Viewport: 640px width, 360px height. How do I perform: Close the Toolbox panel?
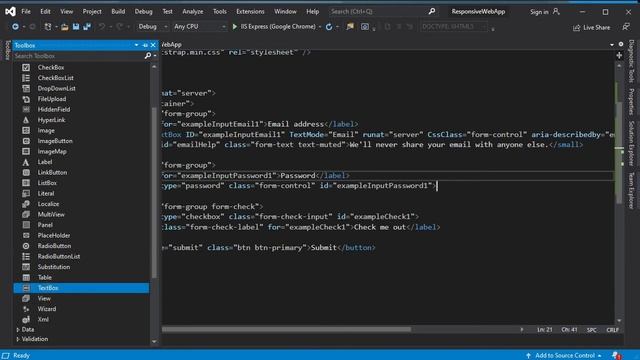click(x=153, y=45)
